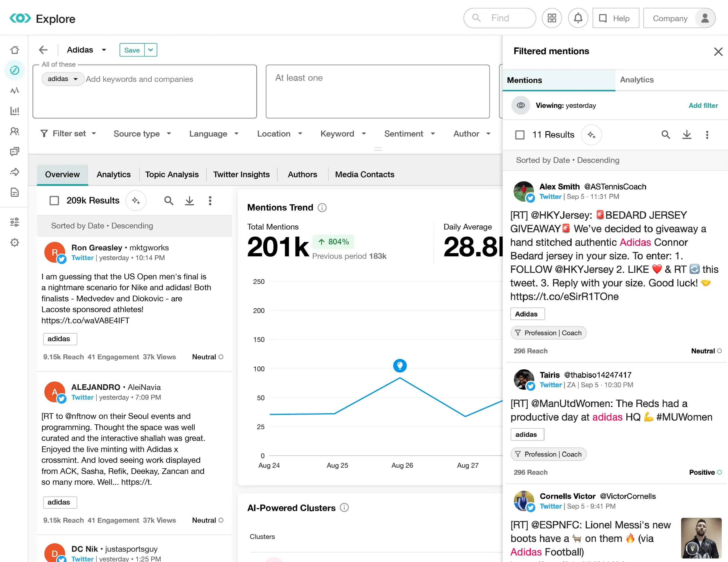Open the Save button's dropdown arrow
This screenshot has width=728, height=562.
click(x=150, y=50)
